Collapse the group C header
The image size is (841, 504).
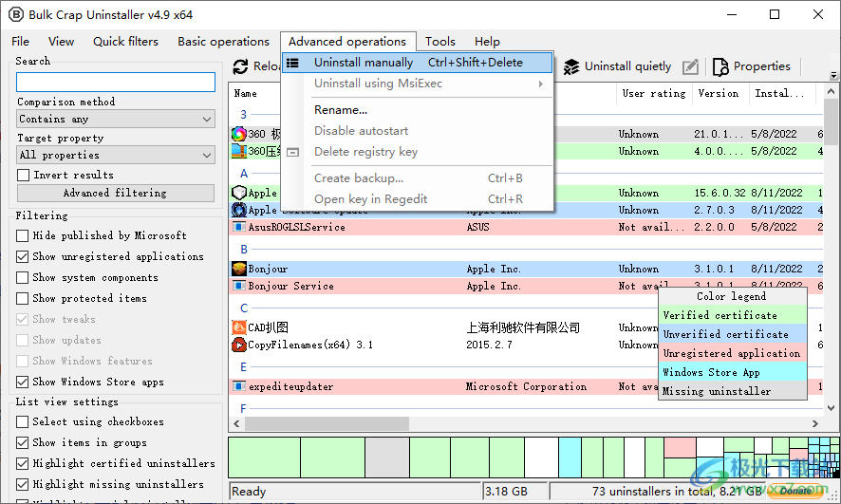pyautogui.click(x=244, y=308)
